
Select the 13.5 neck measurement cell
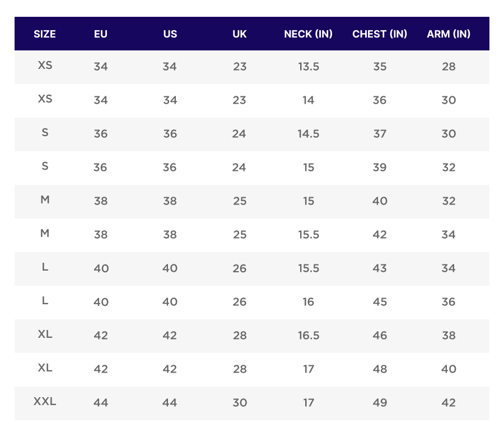click(x=309, y=67)
